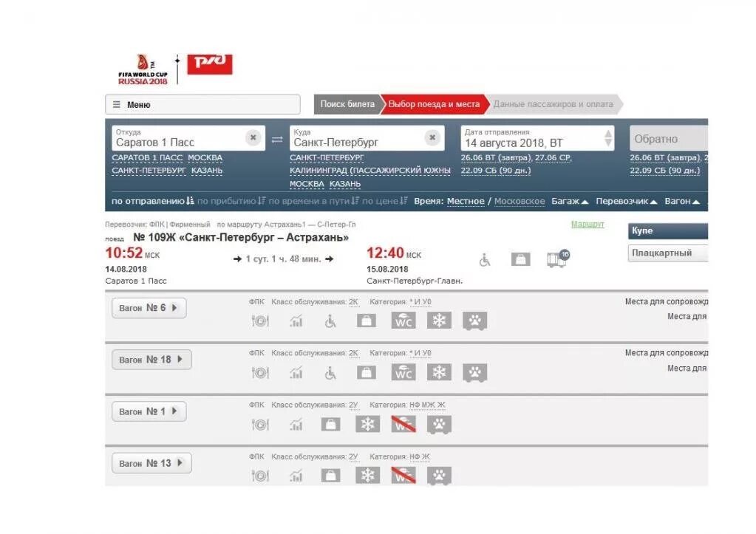Screen dimensions: 756x534
Task: Sort trains по отправлению
Action: 152,201
